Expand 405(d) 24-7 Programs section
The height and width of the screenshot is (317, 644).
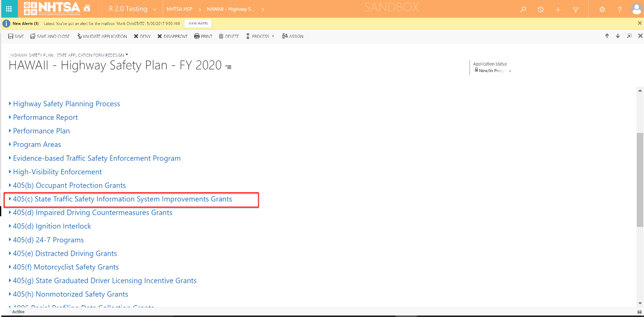click(x=46, y=240)
